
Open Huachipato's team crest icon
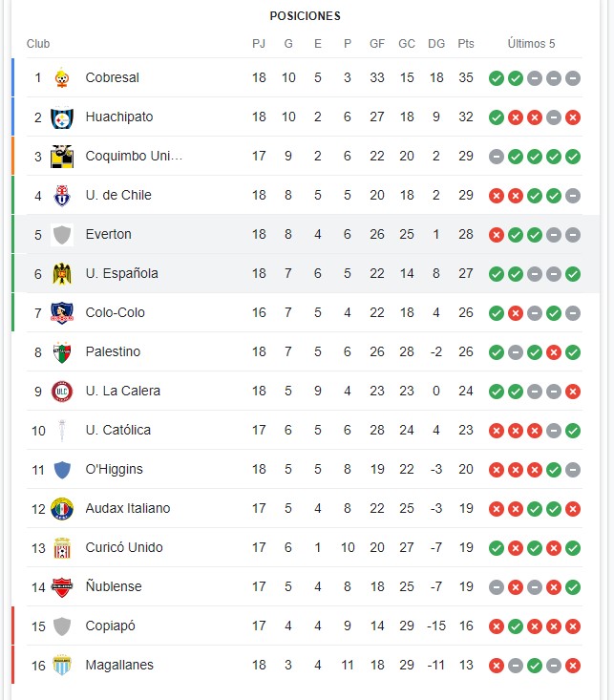[62, 117]
